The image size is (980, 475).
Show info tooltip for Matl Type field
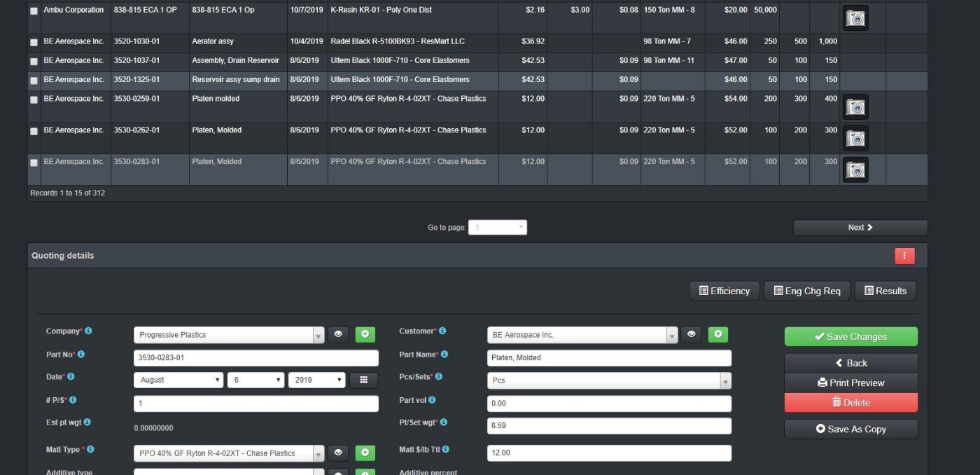click(90, 449)
